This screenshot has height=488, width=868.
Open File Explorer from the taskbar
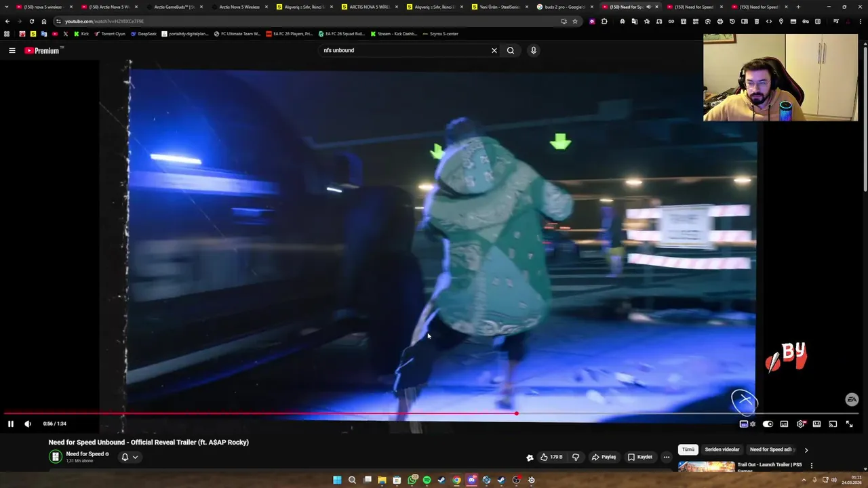pyautogui.click(x=382, y=480)
